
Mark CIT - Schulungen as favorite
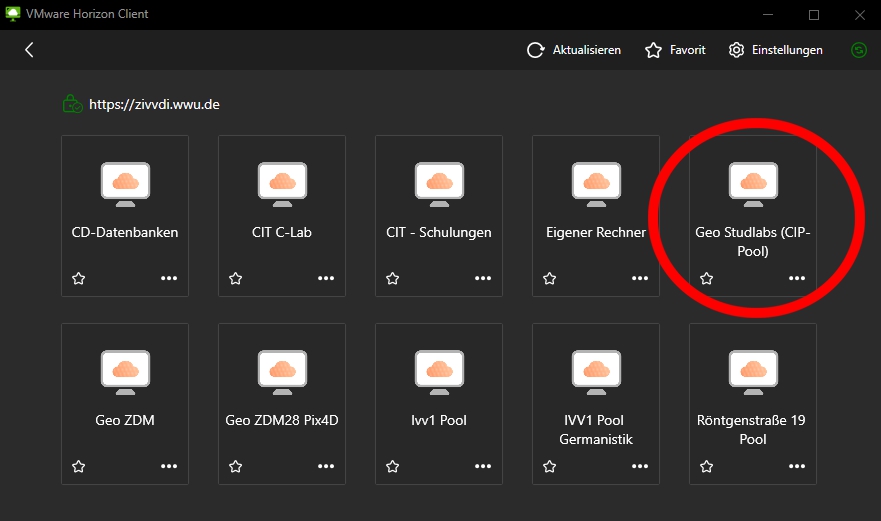coord(393,278)
